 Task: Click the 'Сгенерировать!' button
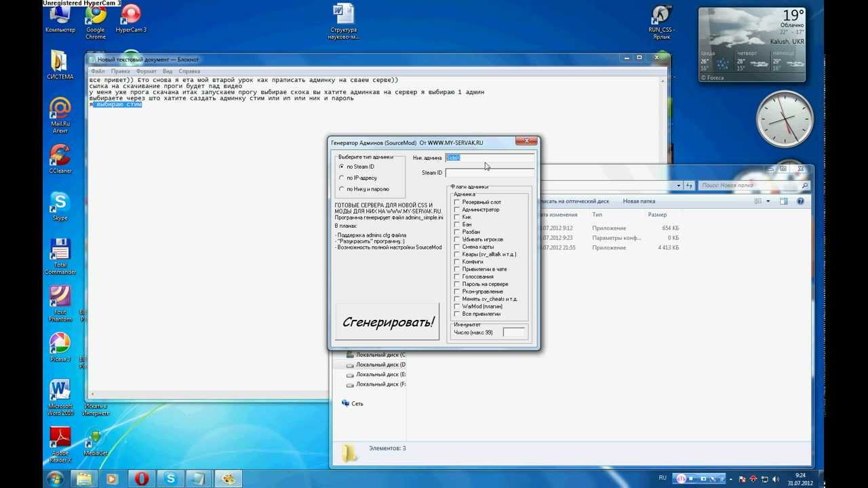pos(388,321)
